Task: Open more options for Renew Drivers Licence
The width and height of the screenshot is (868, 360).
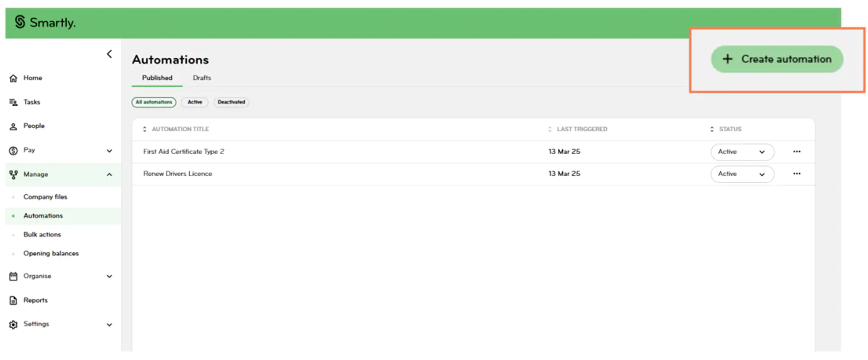Action: (797, 174)
